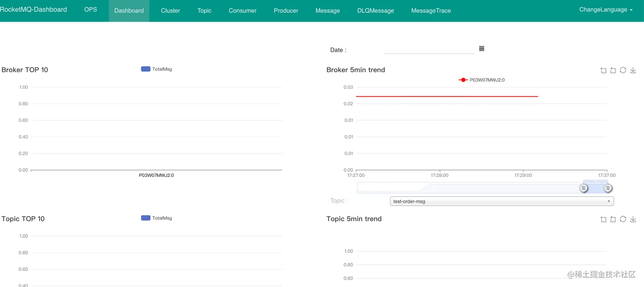This screenshot has width=644, height=287.
Task: Switch to the Consumer tab
Action: (x=242, y=11)
